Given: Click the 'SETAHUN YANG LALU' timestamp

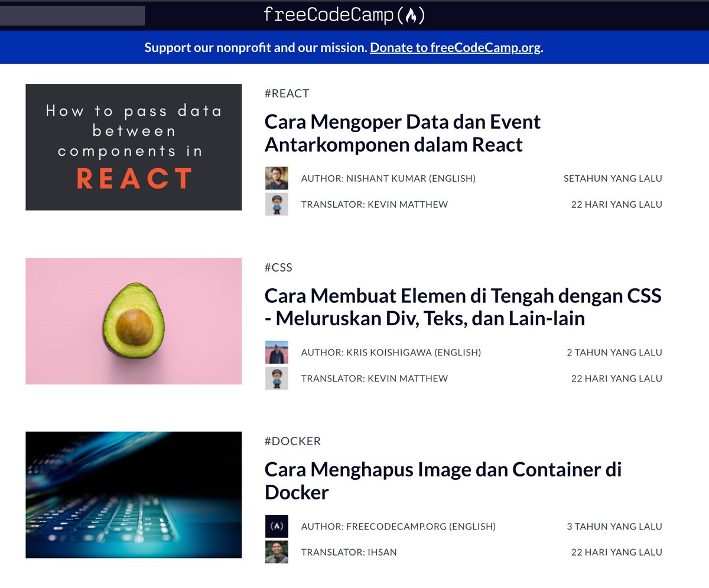Looking at the screenshot, I should tap(613, 178).
